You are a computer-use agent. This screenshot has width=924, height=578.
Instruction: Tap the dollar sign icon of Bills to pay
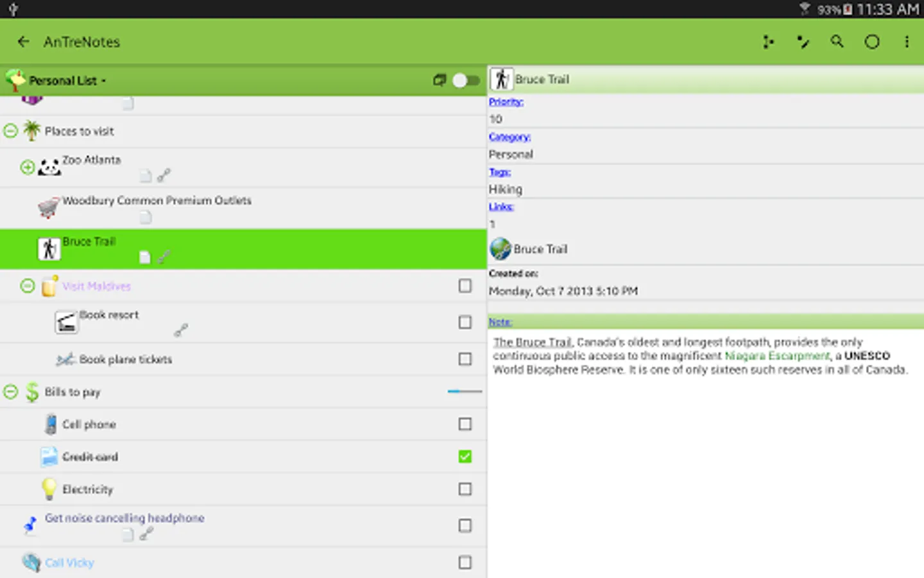32,392
